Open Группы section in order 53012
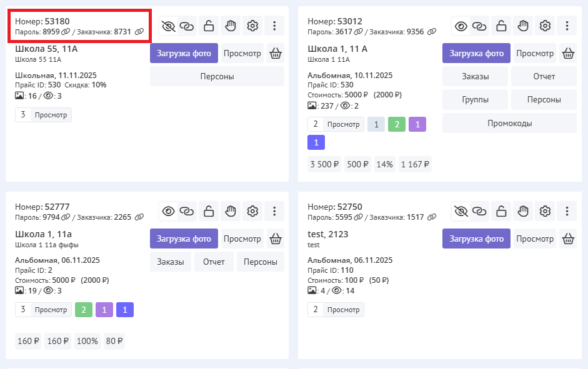The height and width of the screenshot is (369, 588). point(475,100)
